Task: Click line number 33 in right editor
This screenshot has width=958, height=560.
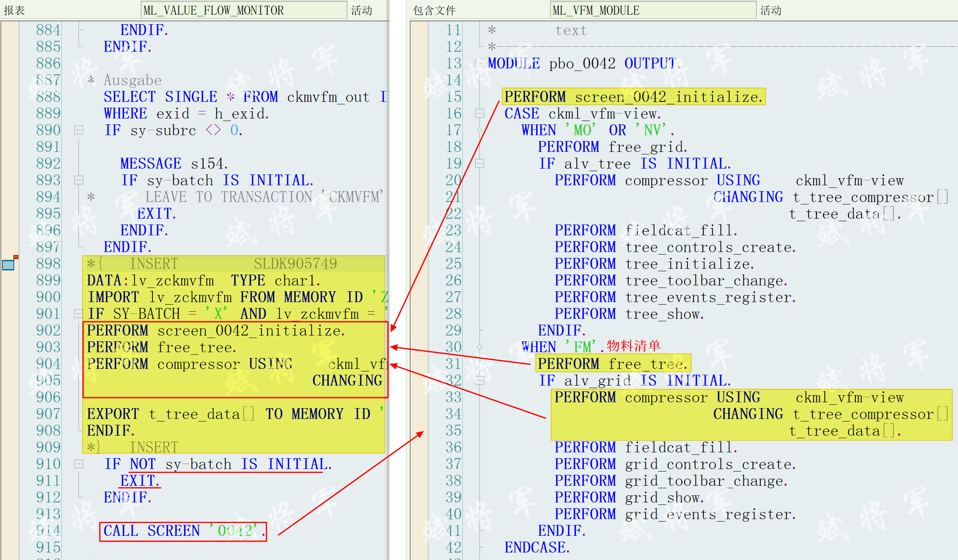Action: (x=453, y=397)
